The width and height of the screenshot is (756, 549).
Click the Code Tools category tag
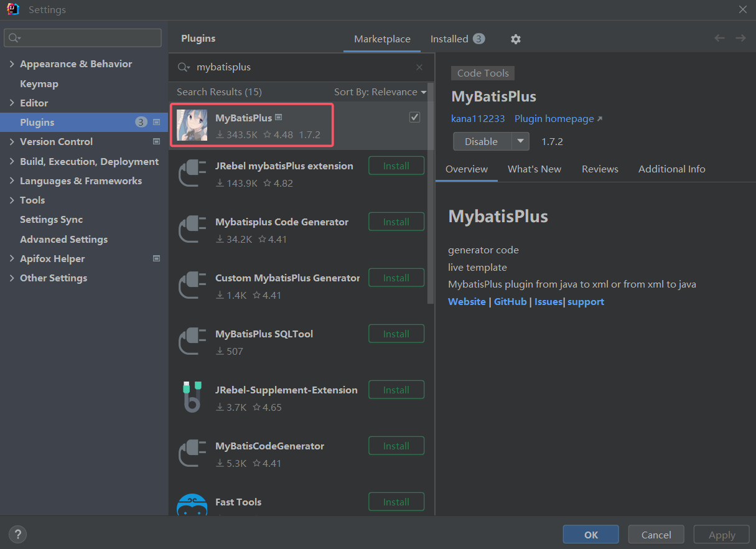(x=483, y=73)
